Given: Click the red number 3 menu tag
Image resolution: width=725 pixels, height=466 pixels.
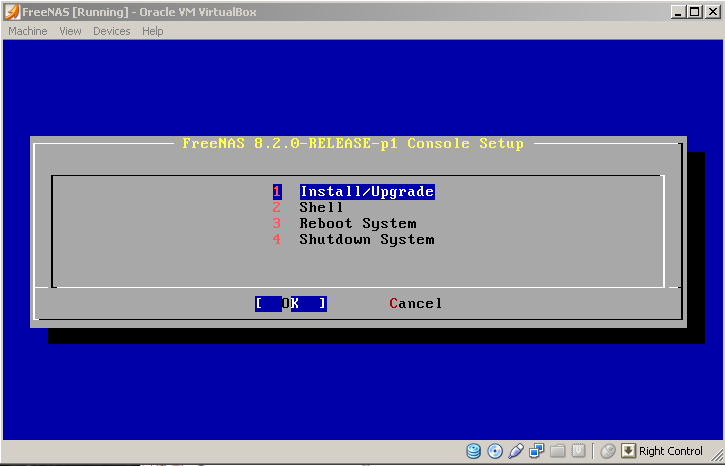Looking at the screenshot, I should 276,223.
